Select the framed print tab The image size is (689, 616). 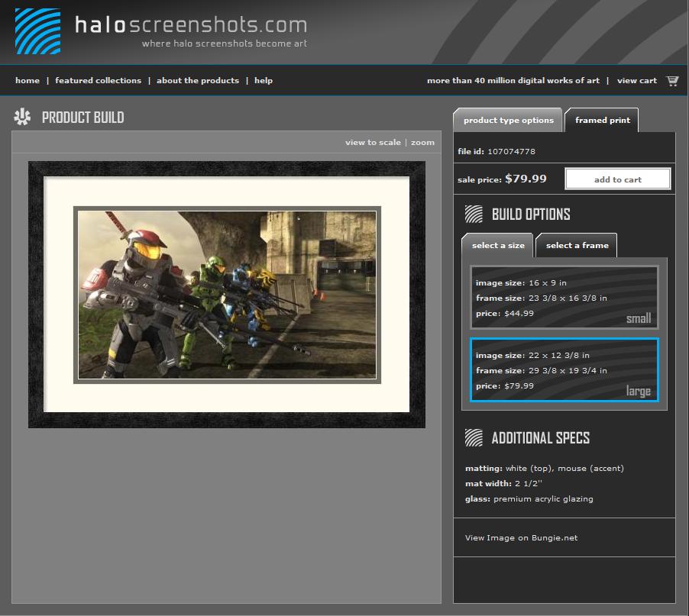coord(602,120)
